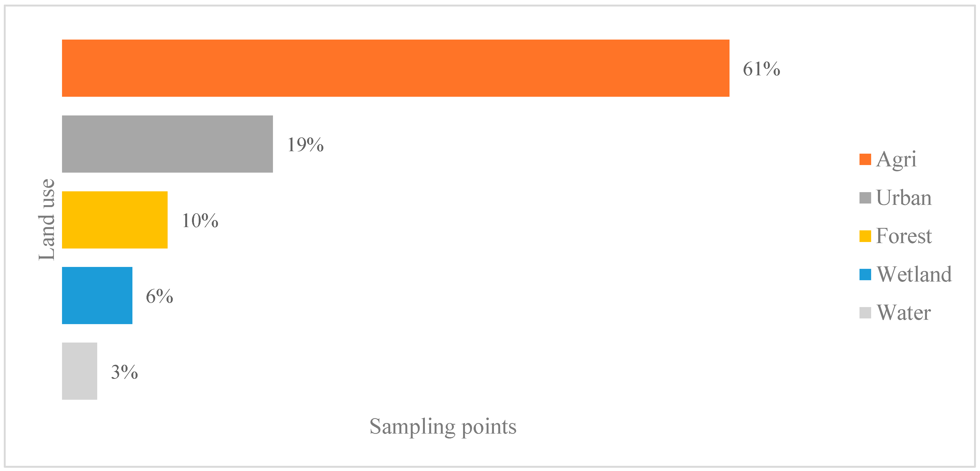Click the Agri legend label
The height and width of the screenshot is (471, 980).
pos(896,160)
